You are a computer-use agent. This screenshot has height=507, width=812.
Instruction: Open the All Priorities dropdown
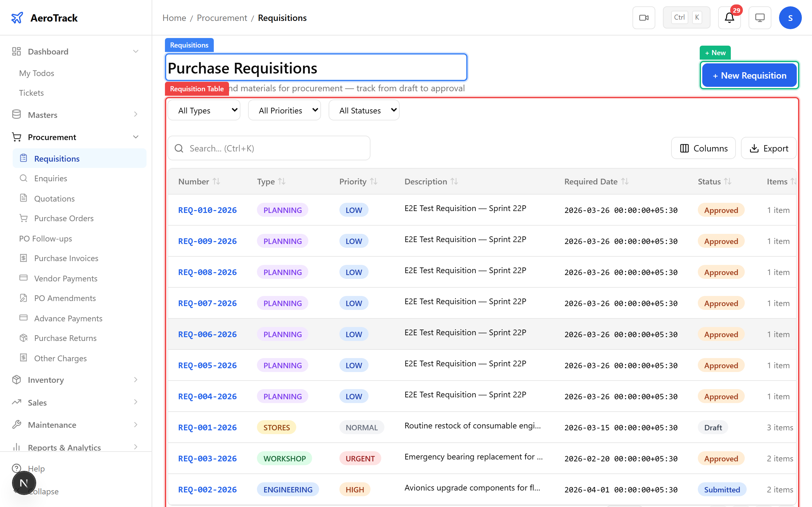pos(284,110)
